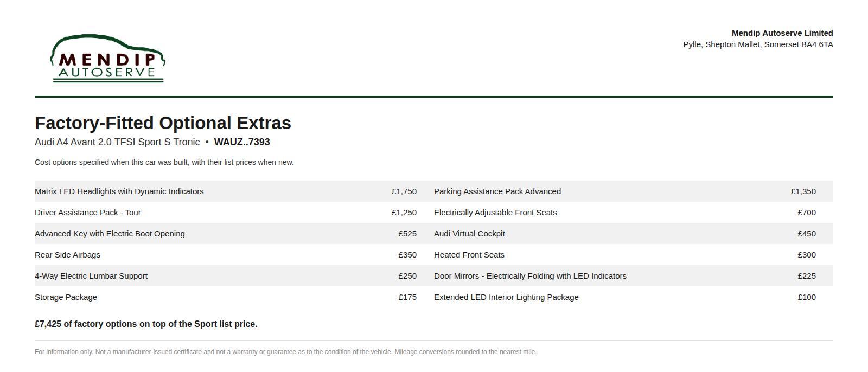Click 'Extended LED Interior Lighting Package' option

[506, 297]
